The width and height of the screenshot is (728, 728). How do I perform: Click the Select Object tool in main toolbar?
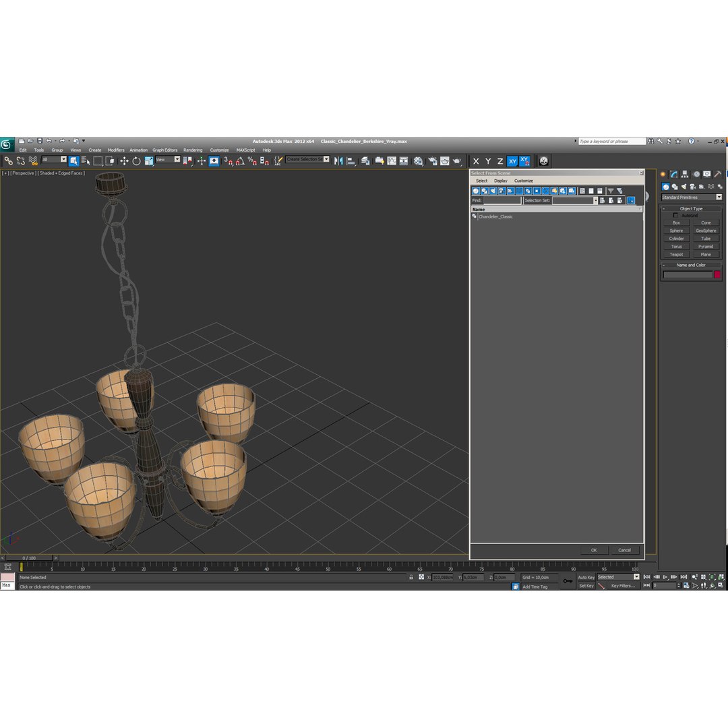(74, 161)
